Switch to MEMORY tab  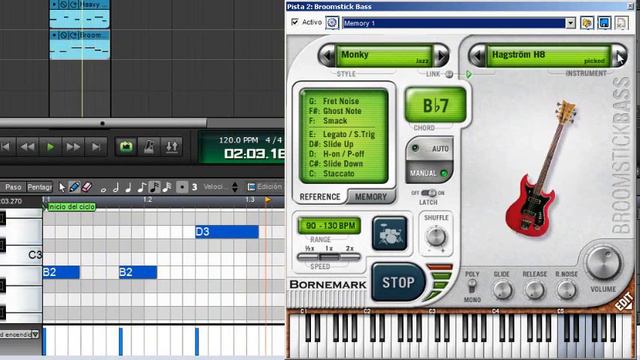click(x=371, y=197)
